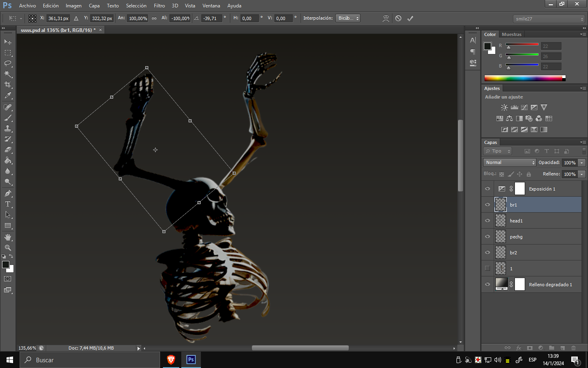Toggle link between width and height
The height and width of the screenshot is (368, 588).
pos(154,18)
